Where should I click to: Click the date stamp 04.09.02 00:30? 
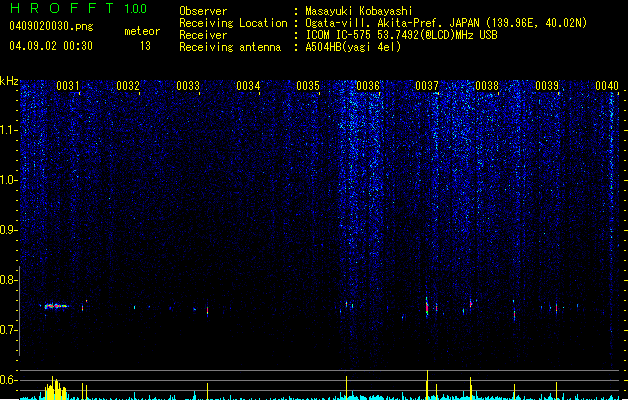click(51, 46)
